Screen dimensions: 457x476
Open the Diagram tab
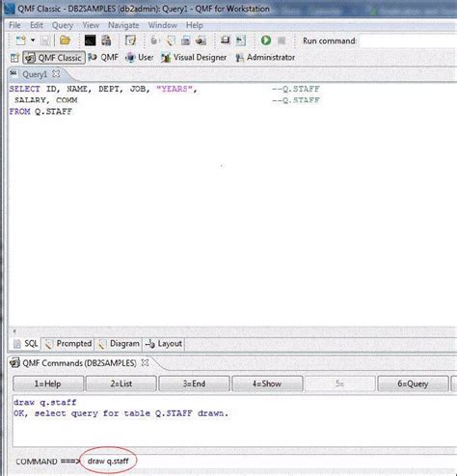119,344
